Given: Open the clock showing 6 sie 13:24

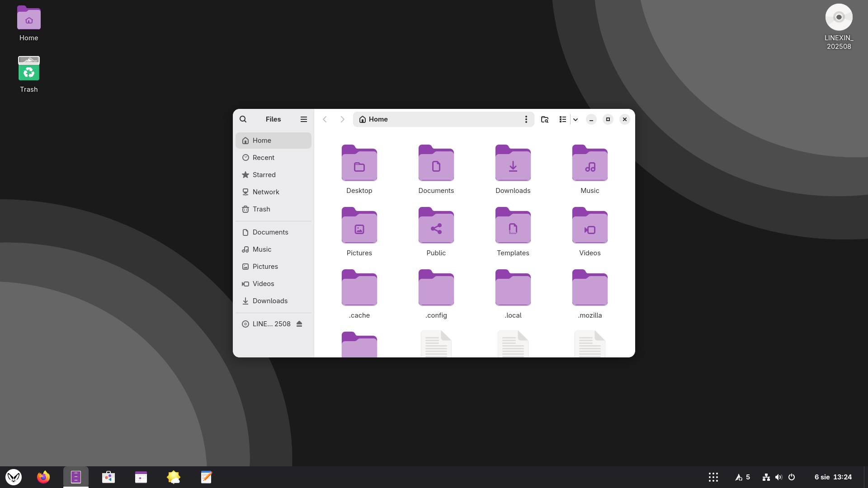Looking at the screenshot, I should pos(833,477).
